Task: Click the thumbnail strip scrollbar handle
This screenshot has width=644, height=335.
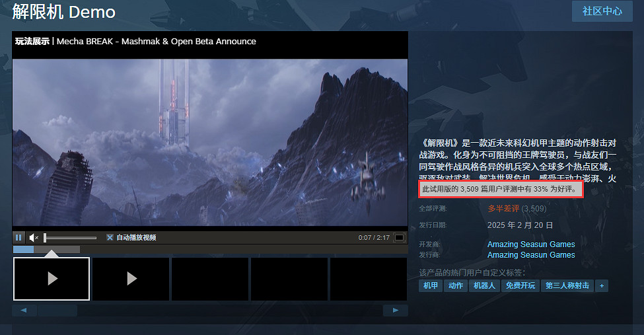Action: [x=57, y=311]
